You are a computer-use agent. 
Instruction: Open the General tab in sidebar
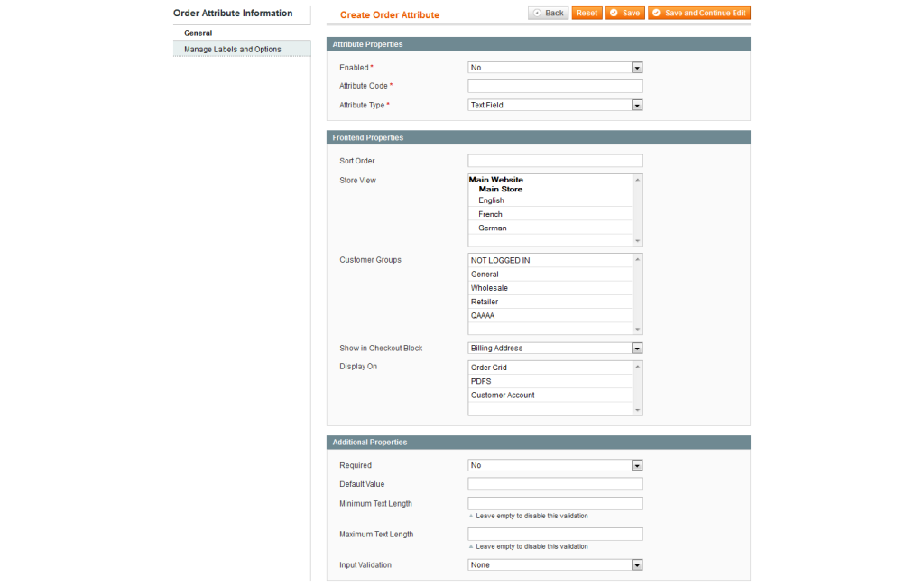[x=242, y=33]
